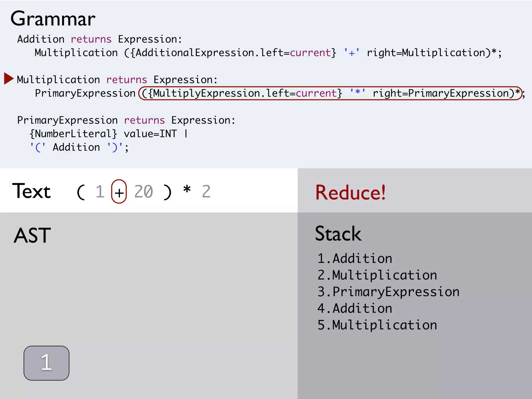Select stack entry 5.Multiplication
Viewport: 532px width, 399px height.
[377, 325]
